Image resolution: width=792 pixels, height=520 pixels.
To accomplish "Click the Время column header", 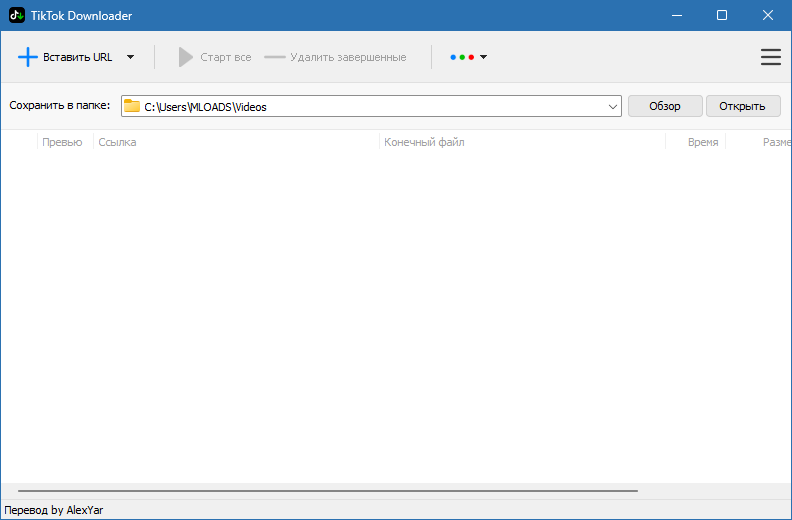I will pyautogui.click(x=696, y=142).
